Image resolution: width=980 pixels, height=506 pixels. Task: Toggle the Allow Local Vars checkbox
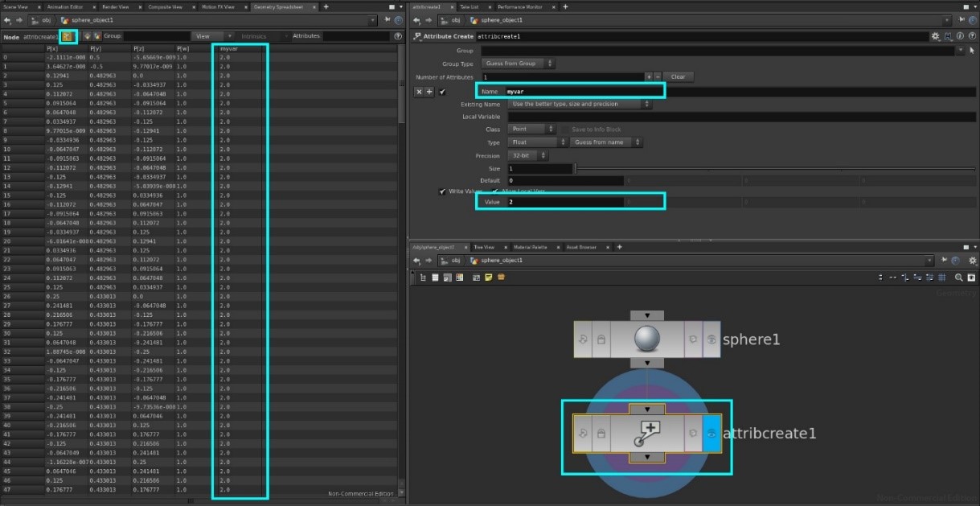coord(495,191)
